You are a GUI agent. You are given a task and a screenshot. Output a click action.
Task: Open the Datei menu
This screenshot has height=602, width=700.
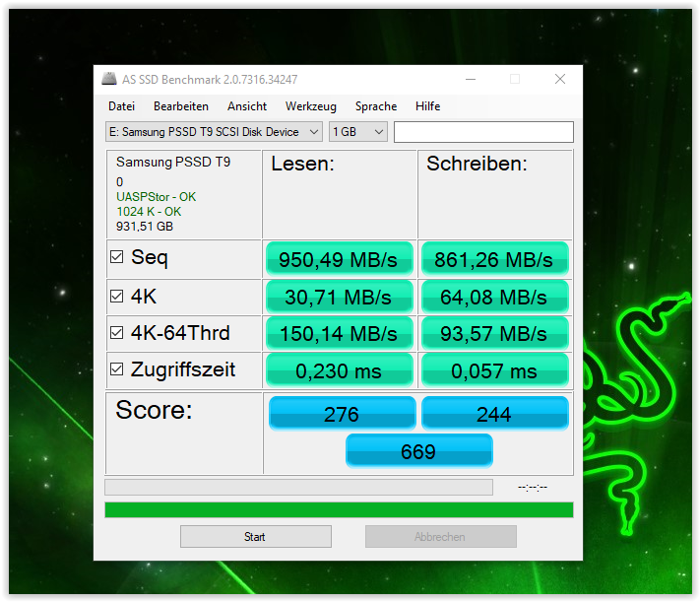(x=121, y=106)
